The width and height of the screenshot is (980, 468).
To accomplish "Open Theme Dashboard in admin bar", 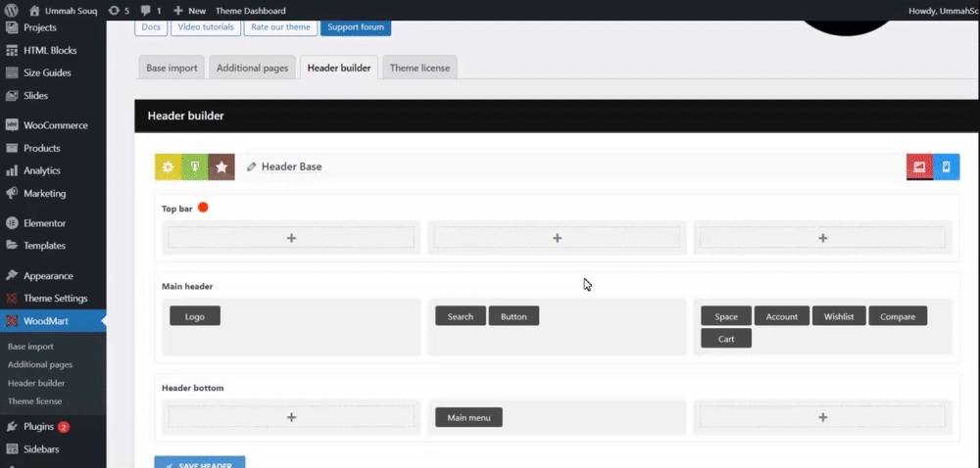I will click(251, 11).
